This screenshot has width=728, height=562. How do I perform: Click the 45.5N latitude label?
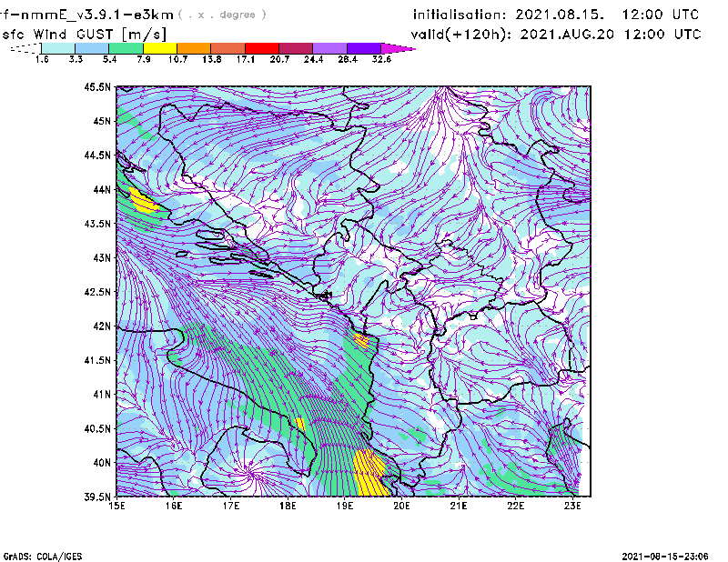pyautogui.click(x=97, y=86)
